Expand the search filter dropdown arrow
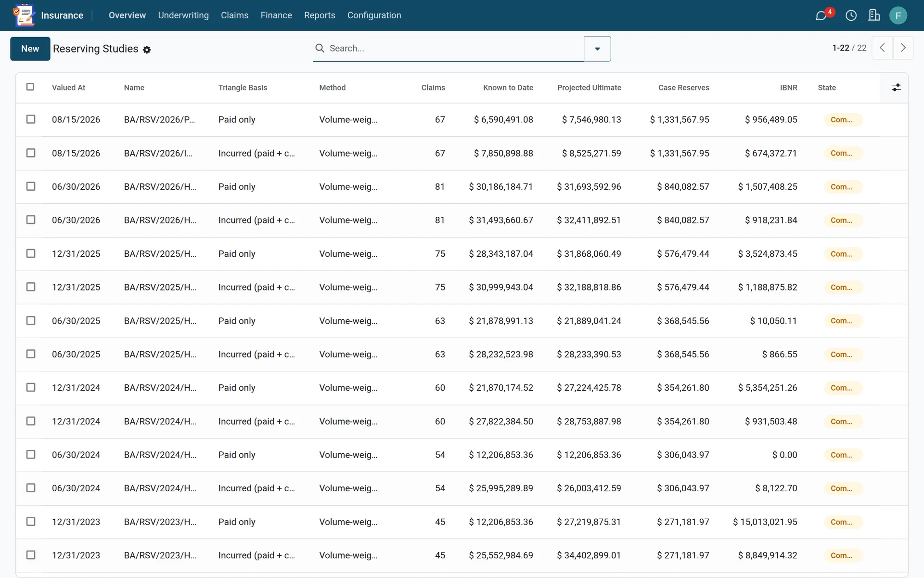924x578 pixels. click(597, 49)
